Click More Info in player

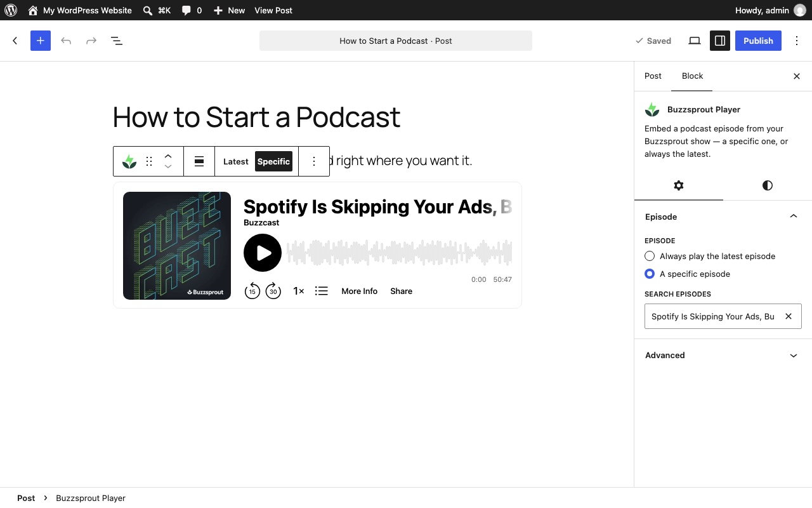(x=359, y=291)
